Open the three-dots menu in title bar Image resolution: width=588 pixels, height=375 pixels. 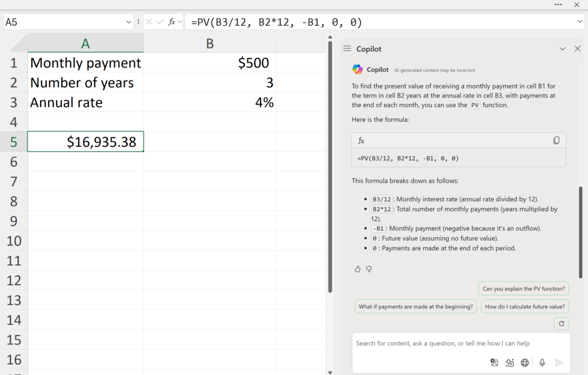click(558, 4)
